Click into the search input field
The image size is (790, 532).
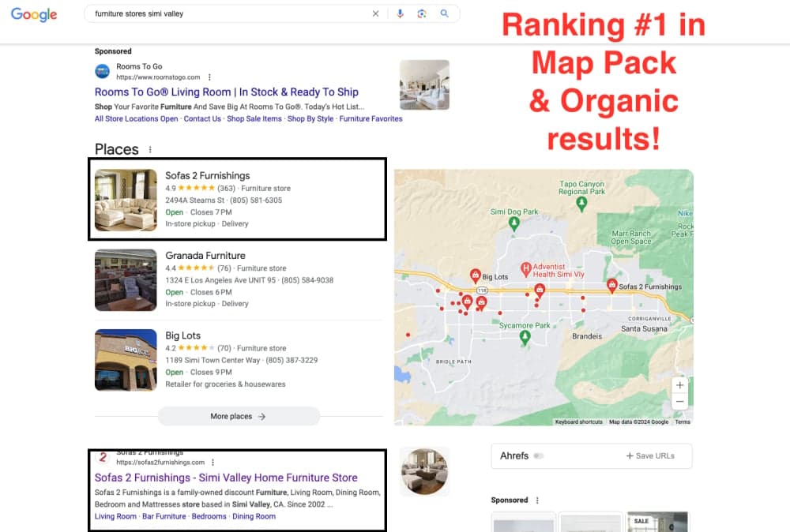tap(229, 13)
